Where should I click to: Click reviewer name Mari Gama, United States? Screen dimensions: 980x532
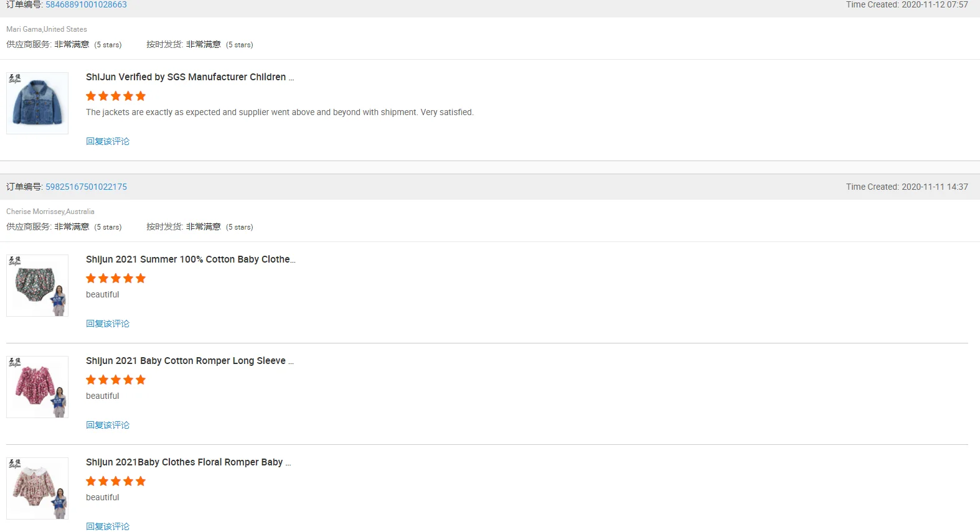point(47,29)
